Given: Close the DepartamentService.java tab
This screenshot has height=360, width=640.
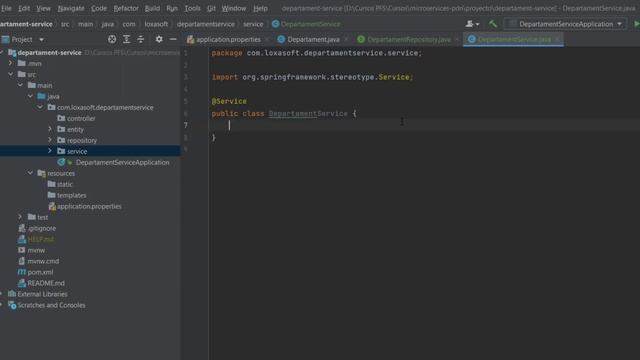Looking at the screenshot, I should pos(557,40).
